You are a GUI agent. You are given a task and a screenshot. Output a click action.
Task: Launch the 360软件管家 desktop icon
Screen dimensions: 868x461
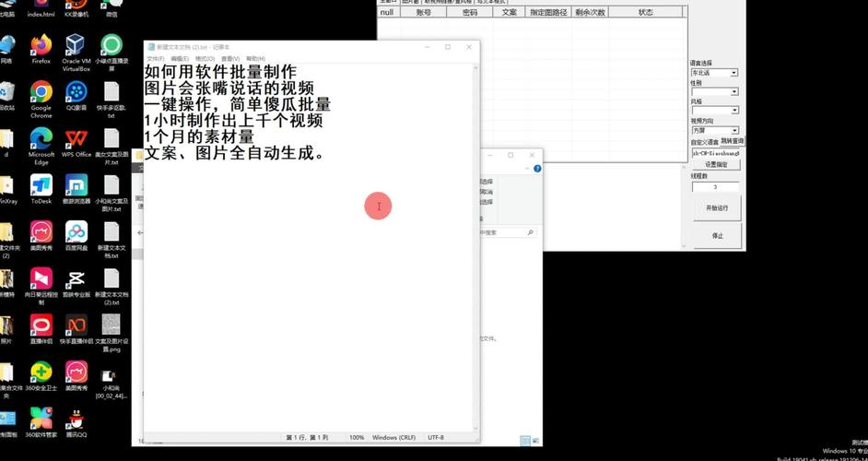(x=41, y=419)
